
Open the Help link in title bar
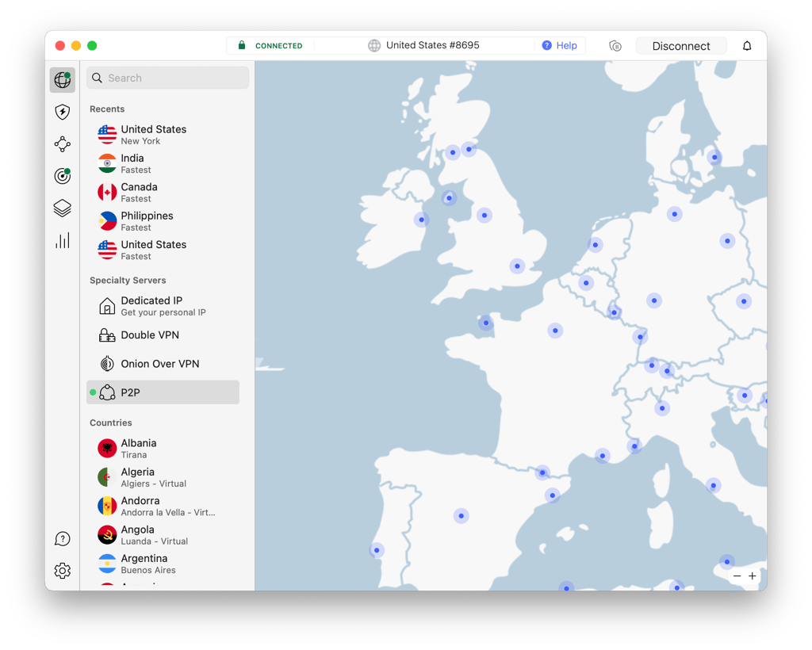(x=559, y=45)
